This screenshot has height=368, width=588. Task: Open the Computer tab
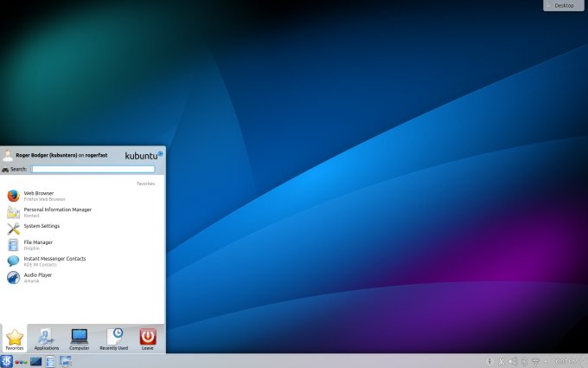(80, 339)
